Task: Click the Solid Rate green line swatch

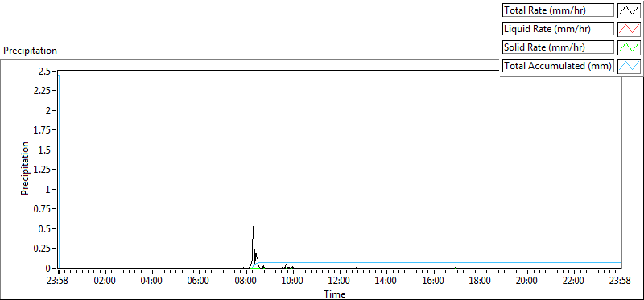Action: point(630,47)
